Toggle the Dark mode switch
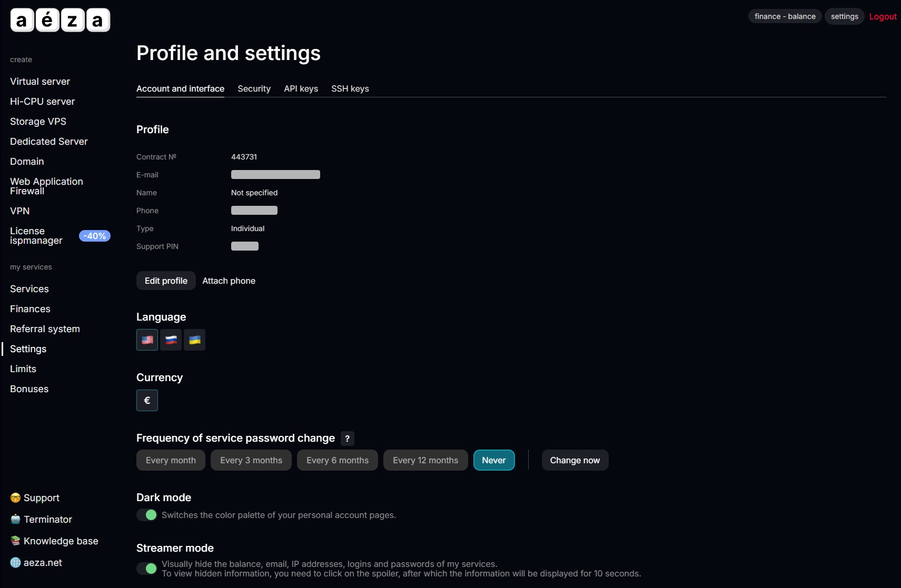The image size is (901, 588). coord(147,515)
